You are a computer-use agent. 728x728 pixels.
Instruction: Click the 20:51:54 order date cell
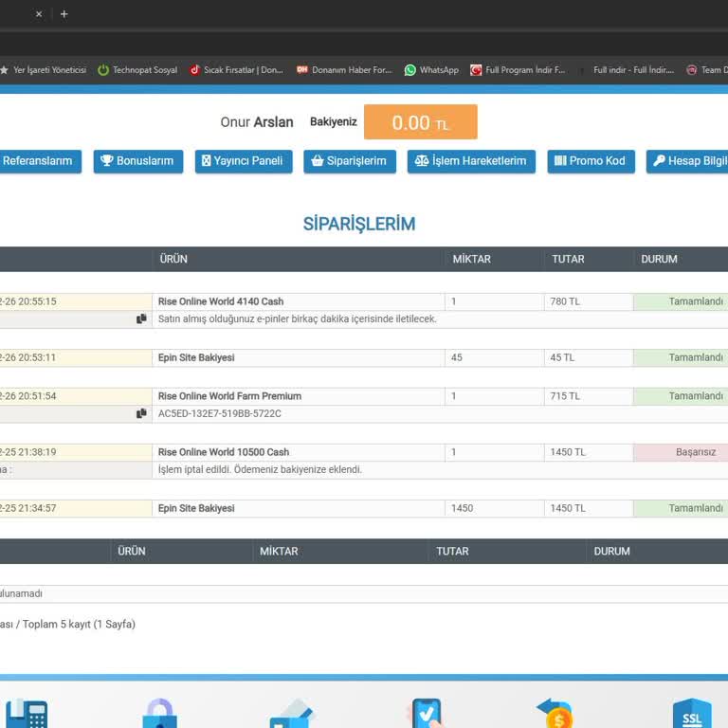76,396
